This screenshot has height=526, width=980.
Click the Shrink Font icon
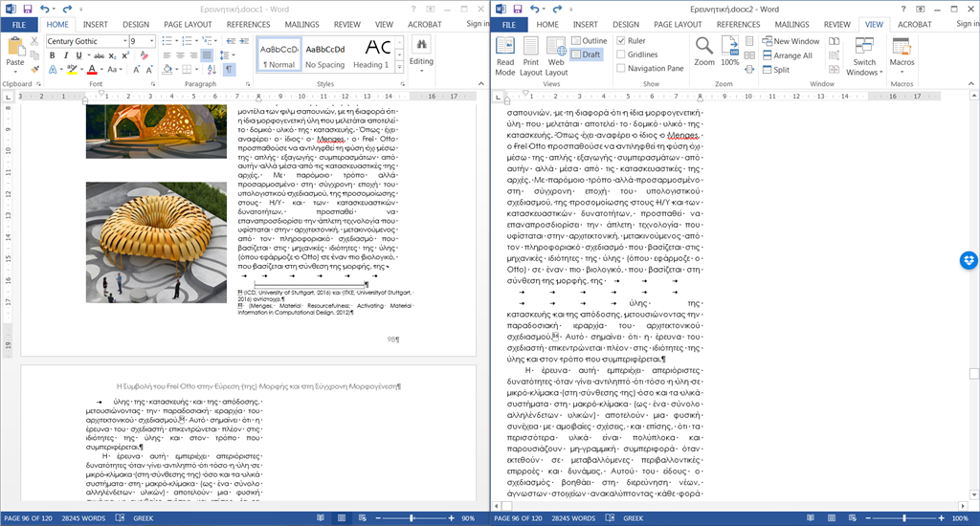(150, 70)
